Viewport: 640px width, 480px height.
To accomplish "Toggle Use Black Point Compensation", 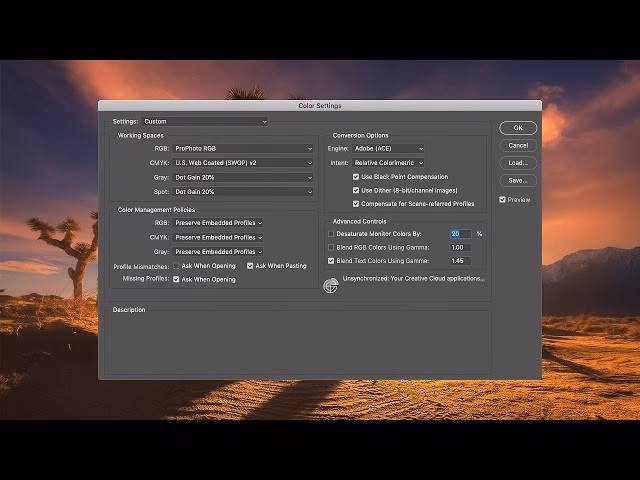I will point(356,177).
